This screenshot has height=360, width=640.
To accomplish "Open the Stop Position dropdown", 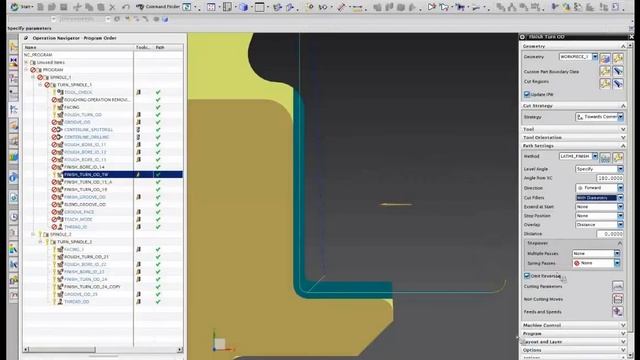I will pos(620,216).
